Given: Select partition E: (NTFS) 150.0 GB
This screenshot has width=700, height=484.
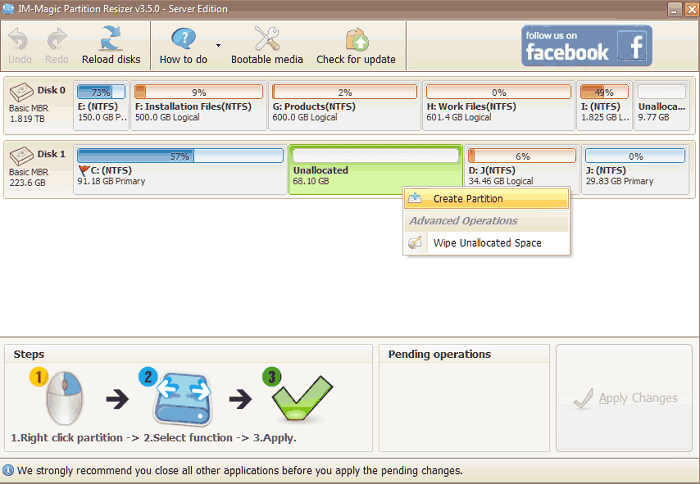Looking at the screenshot, I should [x=101, y=106].
